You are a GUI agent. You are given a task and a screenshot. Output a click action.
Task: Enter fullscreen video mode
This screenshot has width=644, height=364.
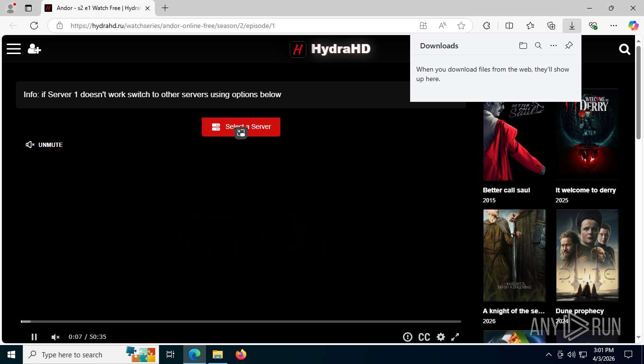click(x=455, y=337)
